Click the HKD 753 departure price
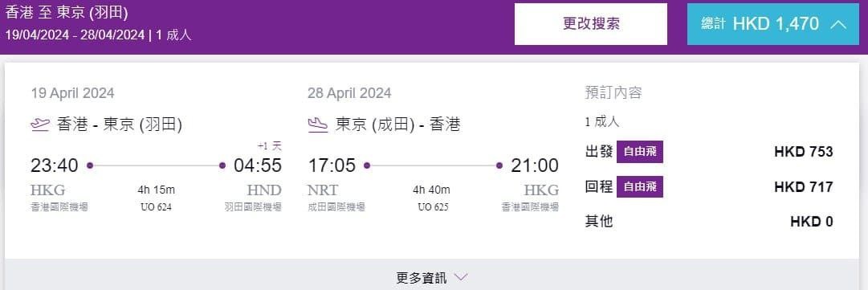868x290 pixels. [804, 152]
